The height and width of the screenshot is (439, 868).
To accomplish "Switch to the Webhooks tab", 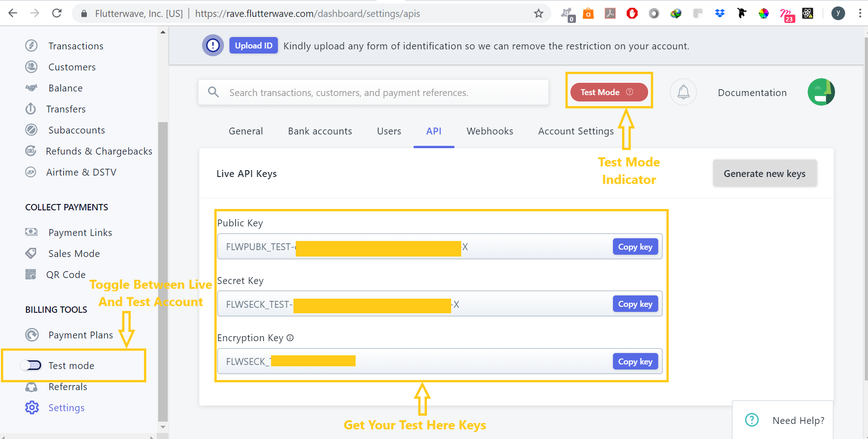I will (x=490, y=131).
